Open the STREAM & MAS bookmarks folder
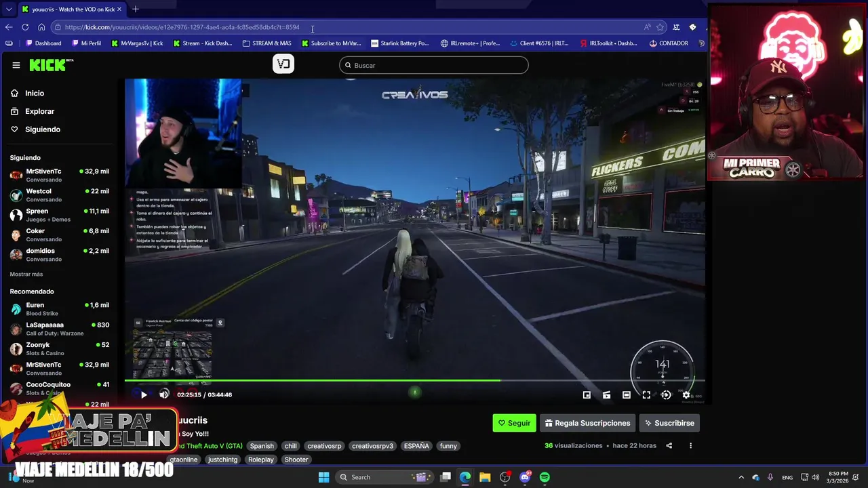The image size is (868, 488). coord(267,43)
